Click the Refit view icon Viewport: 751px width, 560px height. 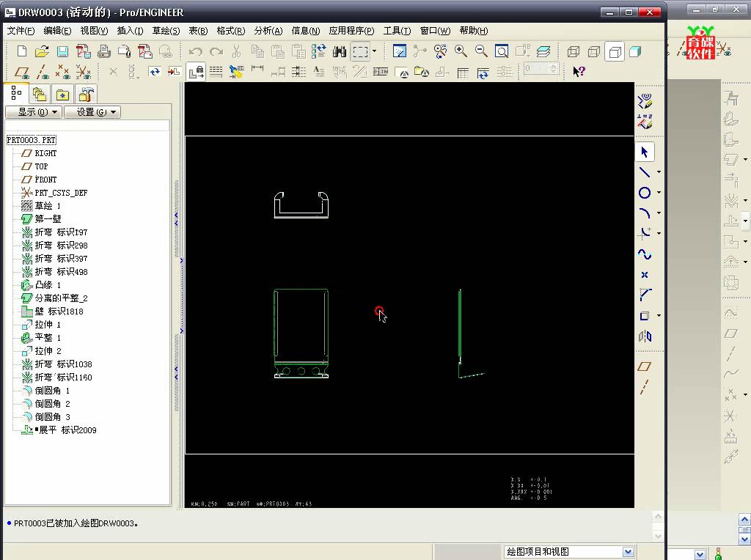tap(502, 51)
